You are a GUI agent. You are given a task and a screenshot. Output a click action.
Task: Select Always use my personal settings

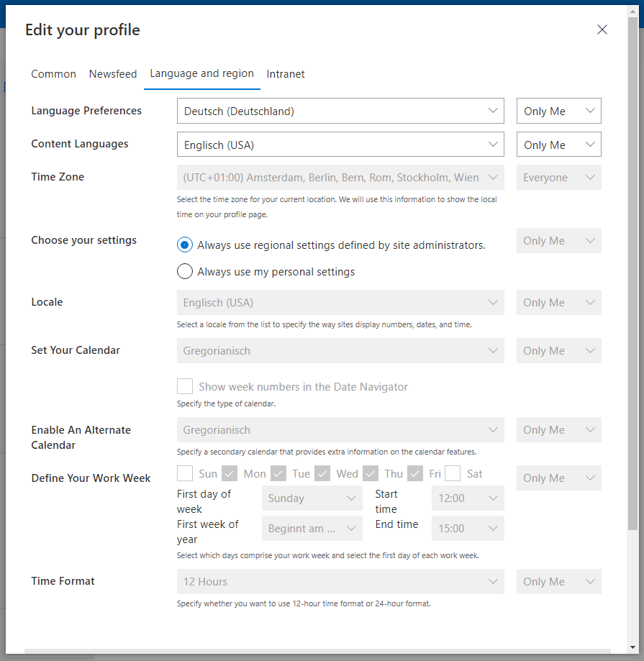(x=185, y=271)
